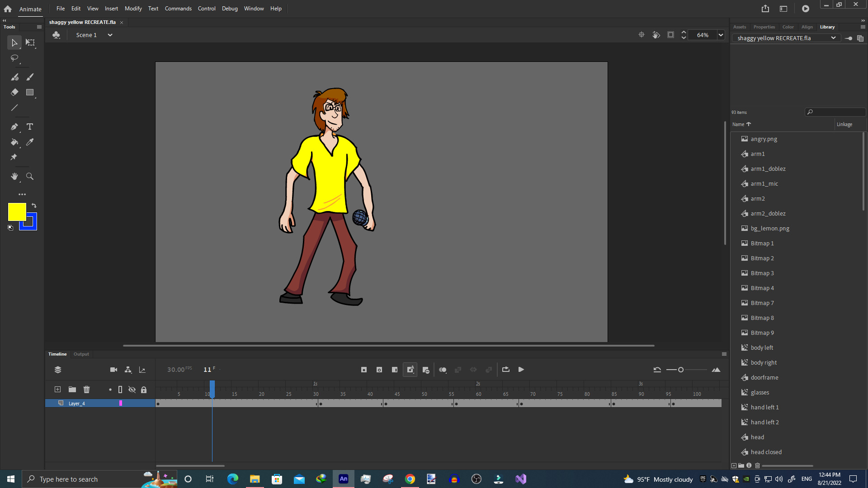Toggle onion skin in timeline

[443, 370]
